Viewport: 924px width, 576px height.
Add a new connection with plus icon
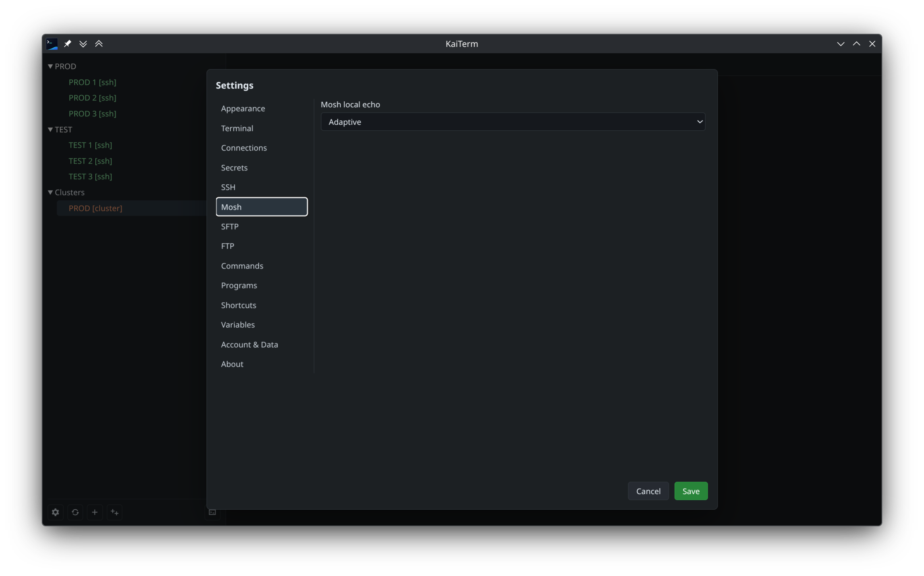[95, 512]
